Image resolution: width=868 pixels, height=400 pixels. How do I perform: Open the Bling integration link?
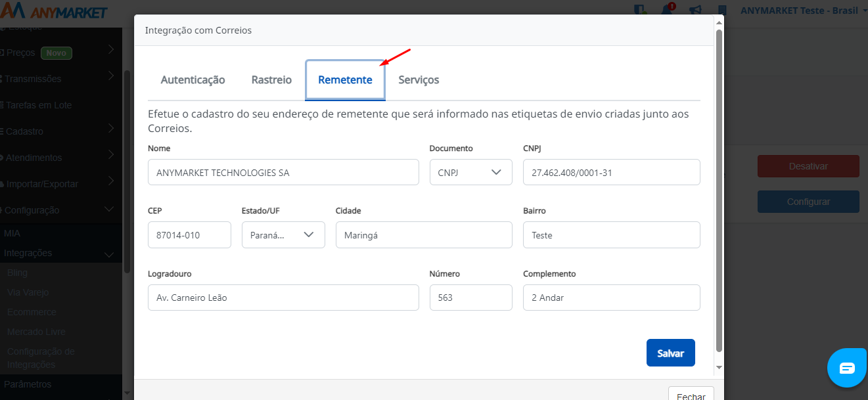tap(17, 273)
